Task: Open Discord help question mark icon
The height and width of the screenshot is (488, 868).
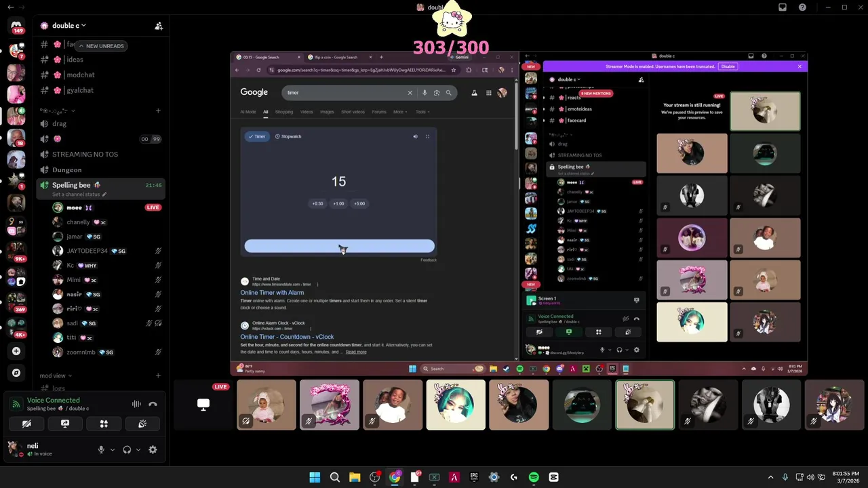Action: tap(803, 7)
